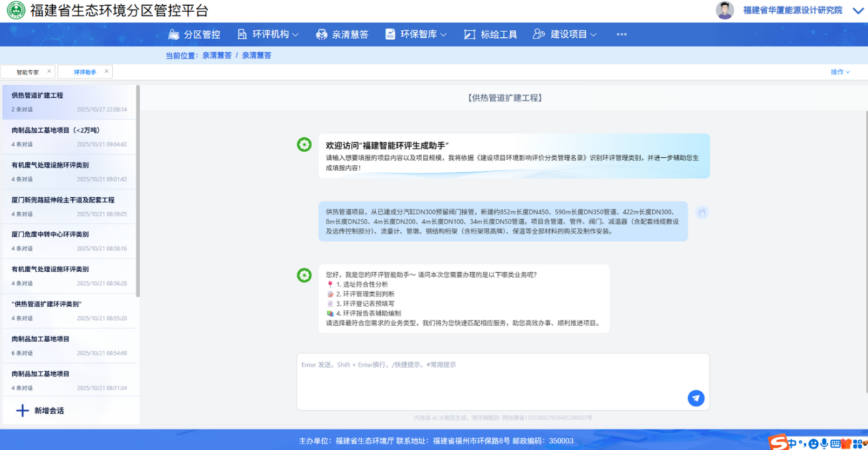
Task: Click the user avatar in top right
Action: pos(724,10)
